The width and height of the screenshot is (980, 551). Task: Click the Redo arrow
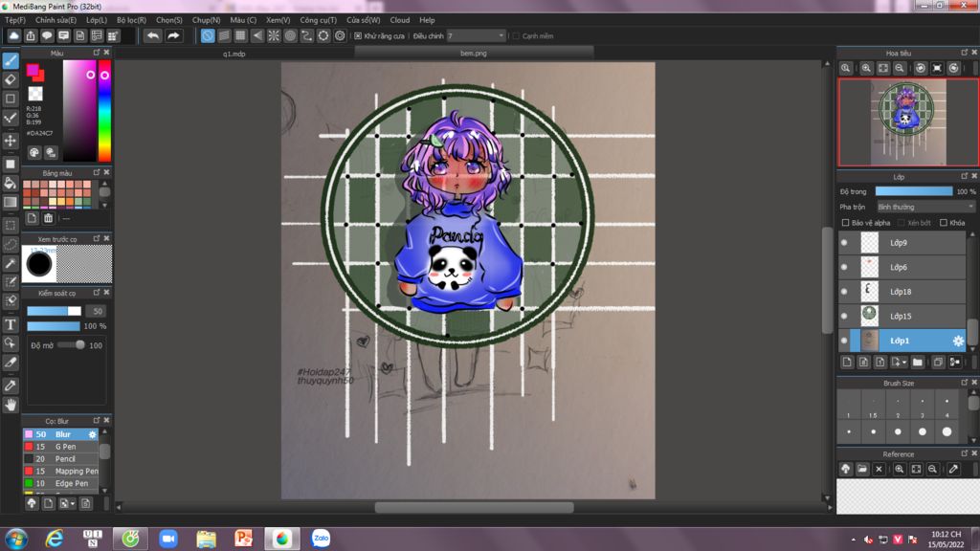[x=173, y=35]
